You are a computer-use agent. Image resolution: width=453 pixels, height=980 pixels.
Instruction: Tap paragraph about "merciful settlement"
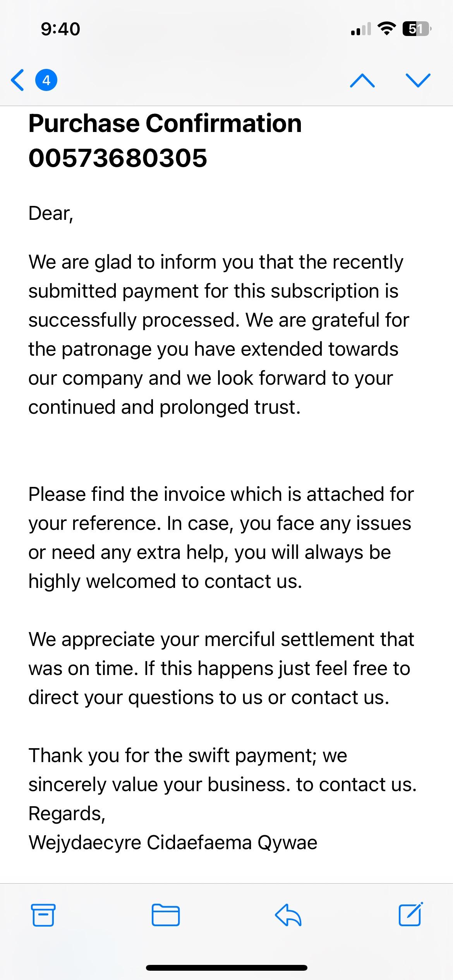coord(221,668)
